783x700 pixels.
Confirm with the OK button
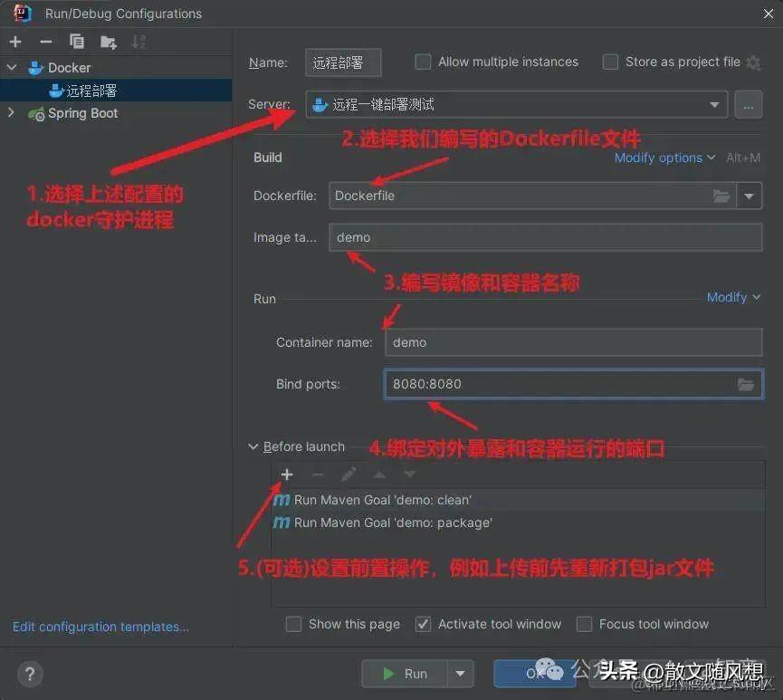(534, 674)
